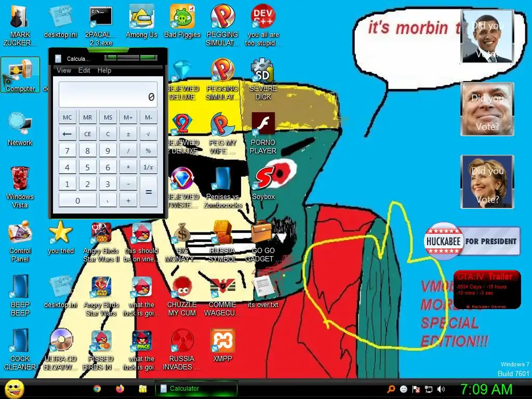This screenshot has height=399, width=532.
Task: Open the Calculator View menu
Action: pos(64,70)
